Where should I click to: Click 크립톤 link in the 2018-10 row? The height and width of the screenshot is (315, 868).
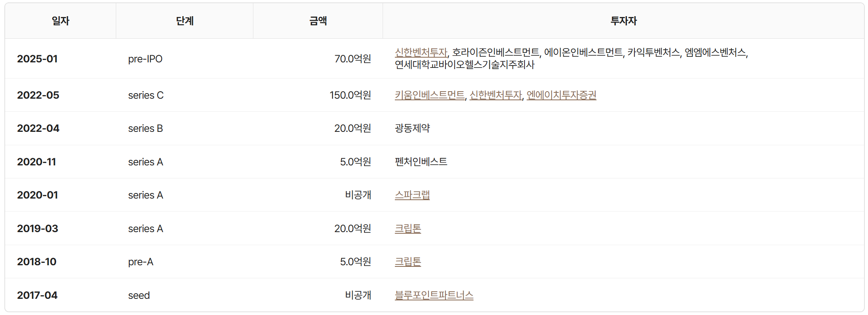tap(408, 262)
